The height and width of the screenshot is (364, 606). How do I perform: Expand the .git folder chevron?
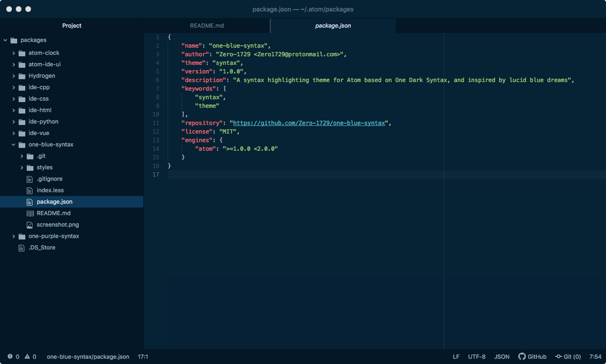[x=22, y=156]
